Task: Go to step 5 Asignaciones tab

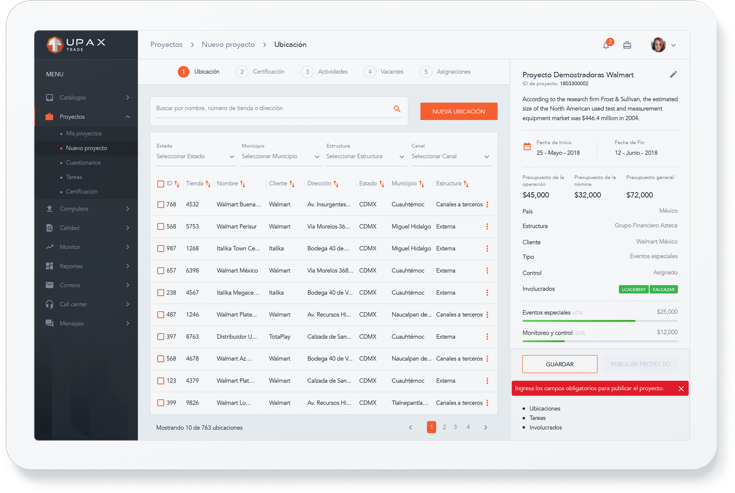Action: tap(445, 72)
